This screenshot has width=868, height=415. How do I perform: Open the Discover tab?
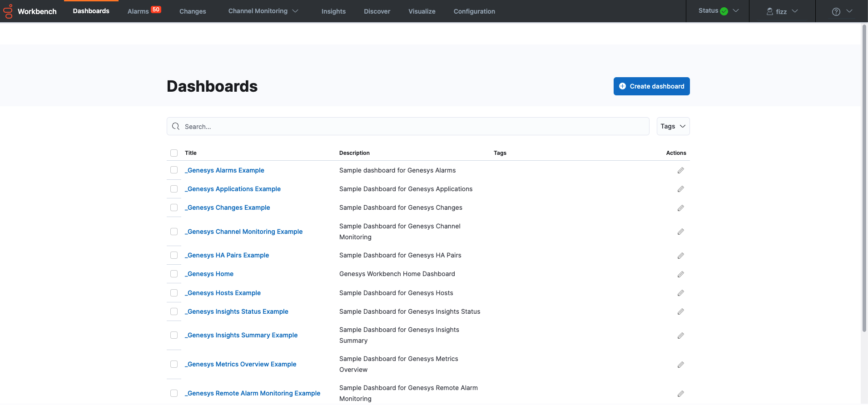tap(377, 11)
